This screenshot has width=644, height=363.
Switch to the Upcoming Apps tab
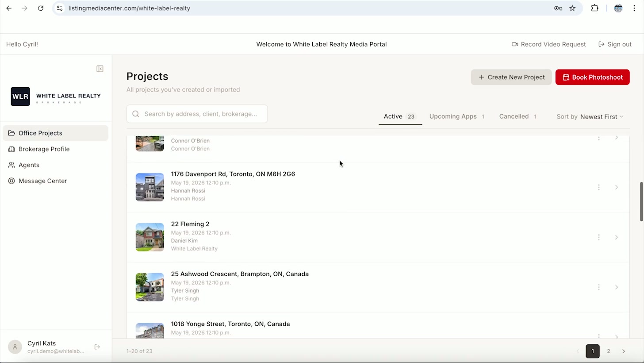coord(457,116)
